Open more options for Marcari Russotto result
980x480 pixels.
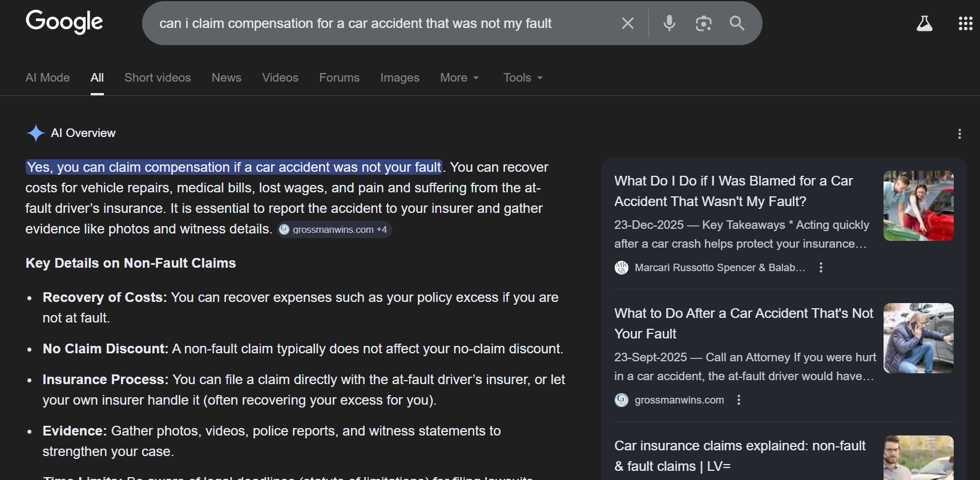[821, 267]
